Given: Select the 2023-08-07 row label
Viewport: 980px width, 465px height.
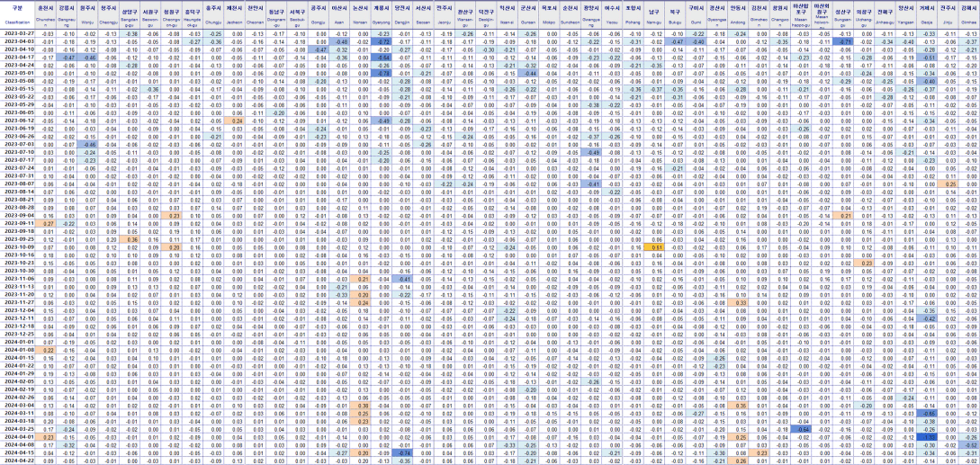Looking at the screenshot, I should point(17,184).
